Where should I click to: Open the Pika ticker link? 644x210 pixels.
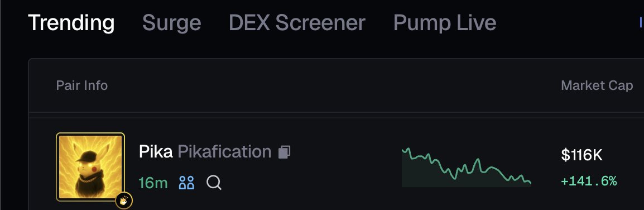tap(156, 152)
